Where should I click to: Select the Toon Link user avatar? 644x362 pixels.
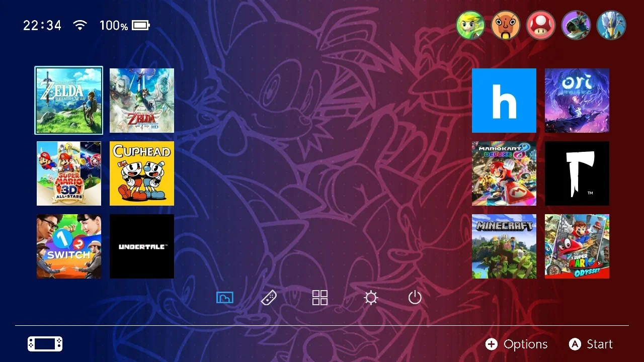(470, 25)
